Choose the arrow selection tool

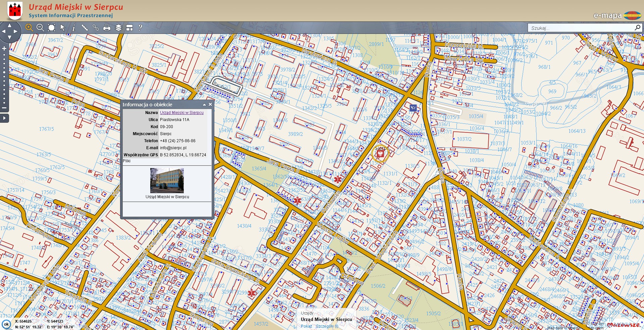pyautogui.click(x=63, y=28)
